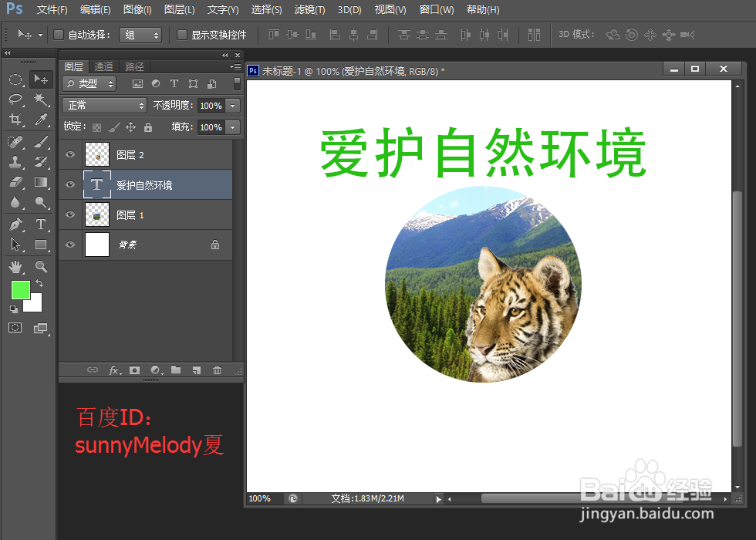This screenshot has width=756, height=540.
Task: Open the layer style fx menu
Action: 114,370
